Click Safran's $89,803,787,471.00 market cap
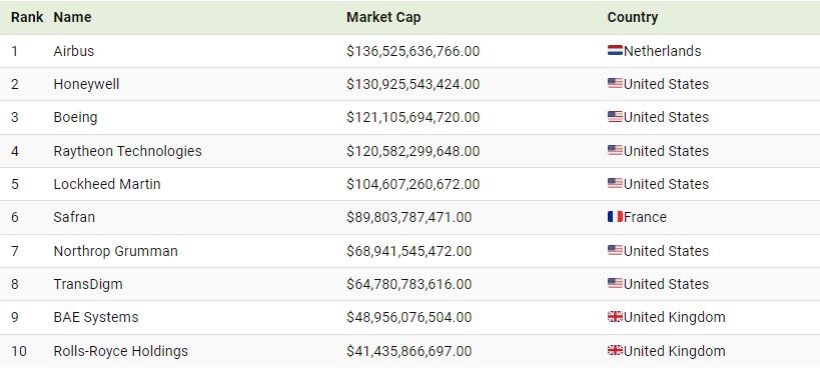 409,217
